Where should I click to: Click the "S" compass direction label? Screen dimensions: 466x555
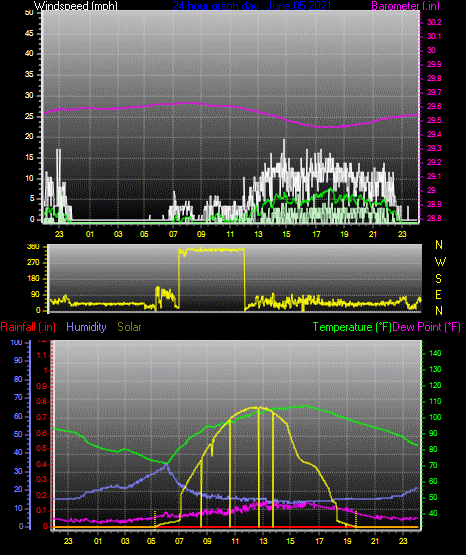[x=438, y=279]
